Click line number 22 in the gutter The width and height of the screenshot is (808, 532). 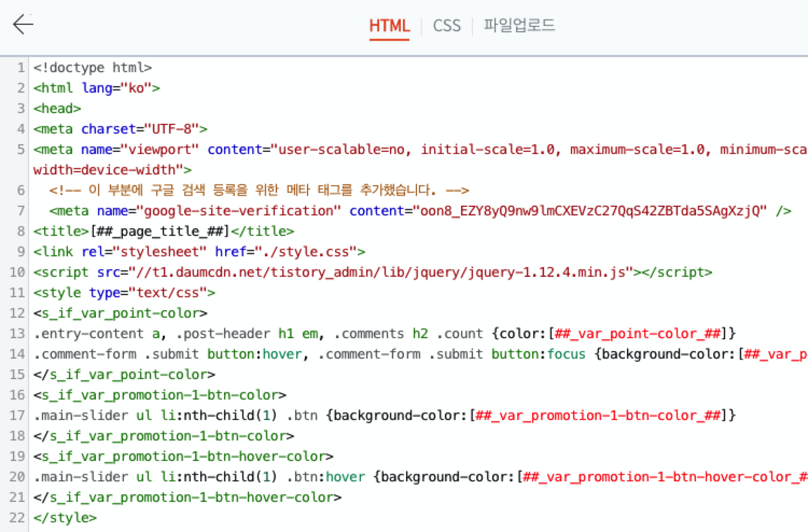click(x=17, y=518)
